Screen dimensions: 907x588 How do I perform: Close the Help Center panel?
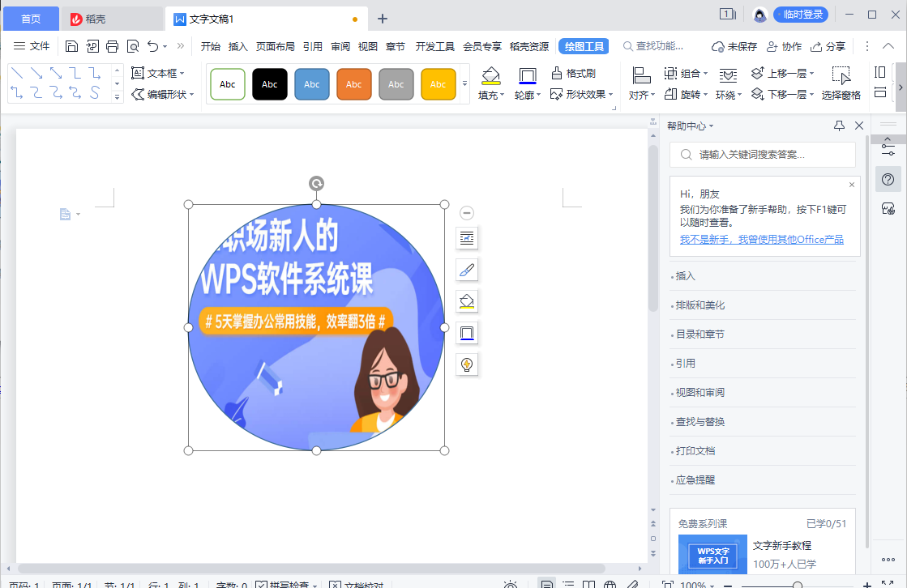859,126
